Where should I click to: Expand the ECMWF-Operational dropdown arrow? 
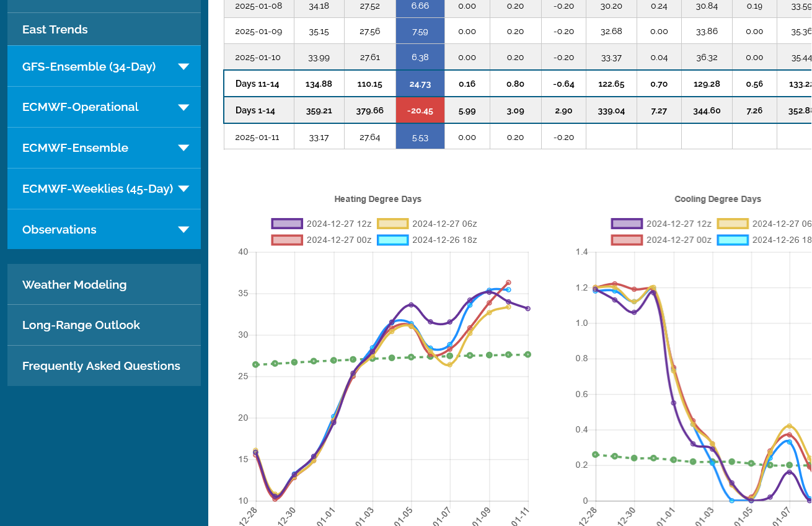[x=183, y=107]
